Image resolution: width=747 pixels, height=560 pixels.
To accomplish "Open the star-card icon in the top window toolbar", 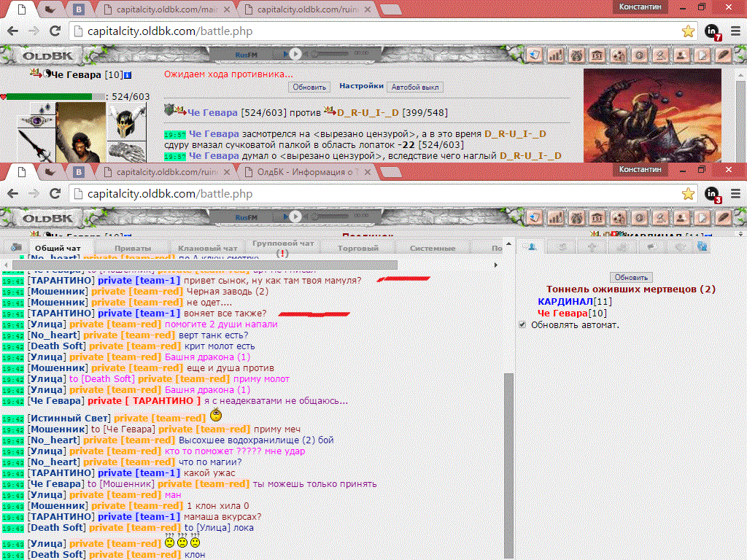I will (535, 55).
